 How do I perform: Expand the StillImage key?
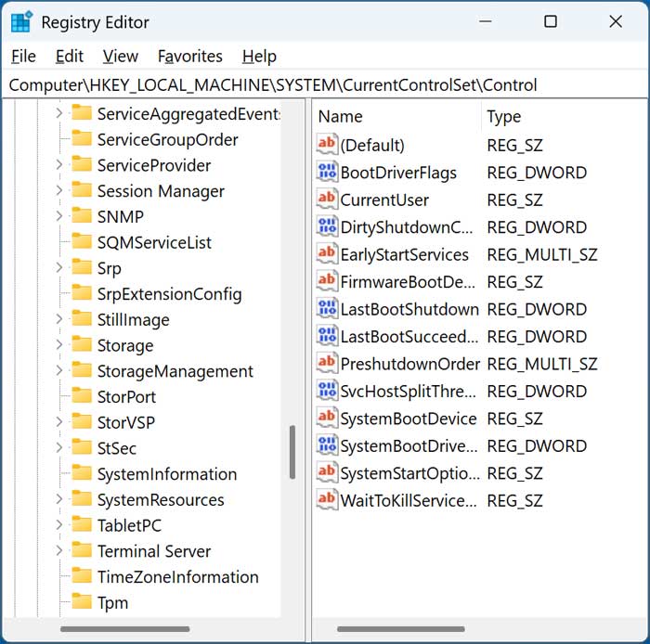pos(59,319)
